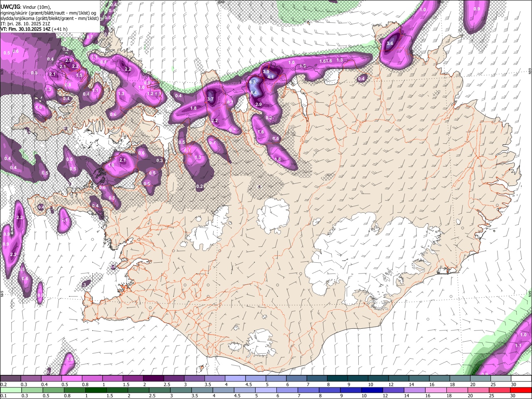The width and height of the screenshot is (532, 399).
Task: Select the 30 swatch in purple legend
Action: click(521, 379)
